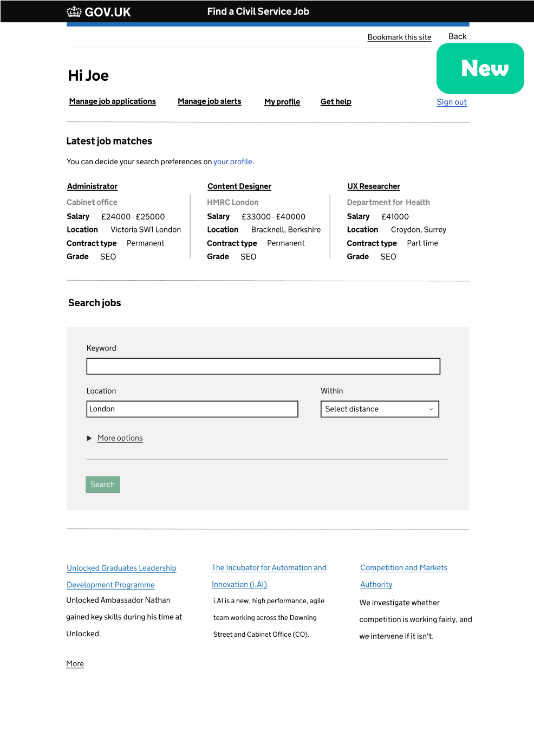
Task: Follow the 'your profile' preferences link
Action: [232, 161]
